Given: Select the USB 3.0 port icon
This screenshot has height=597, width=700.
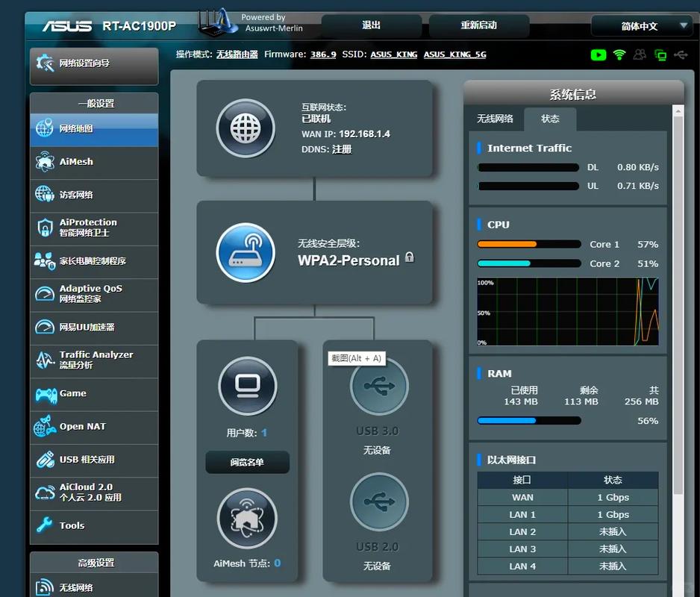Looking at the screenshot, I should [379, 386].
